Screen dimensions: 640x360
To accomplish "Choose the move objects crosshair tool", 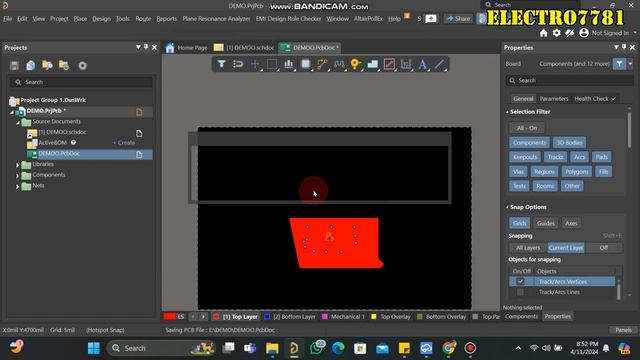I will pos(255,64).
